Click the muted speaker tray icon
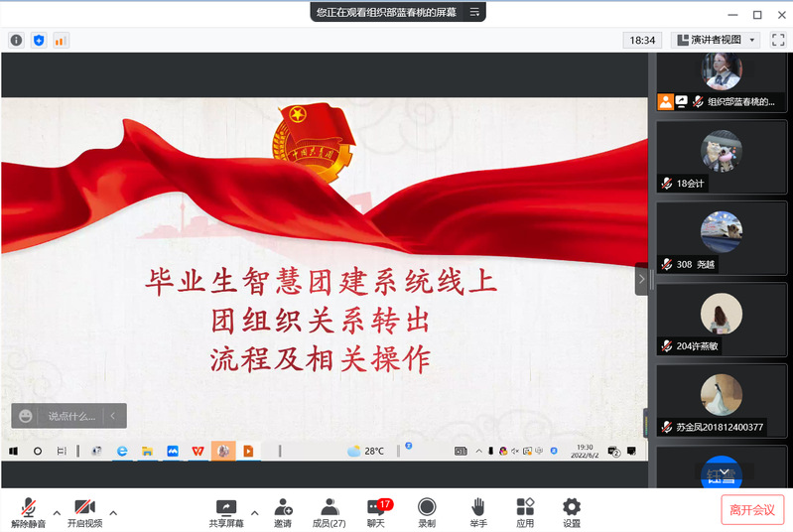Screen dimensions: 793x532 (515, 451)
